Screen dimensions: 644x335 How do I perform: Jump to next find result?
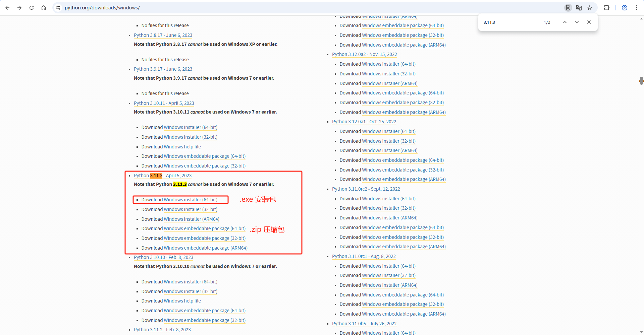(577, 22)
